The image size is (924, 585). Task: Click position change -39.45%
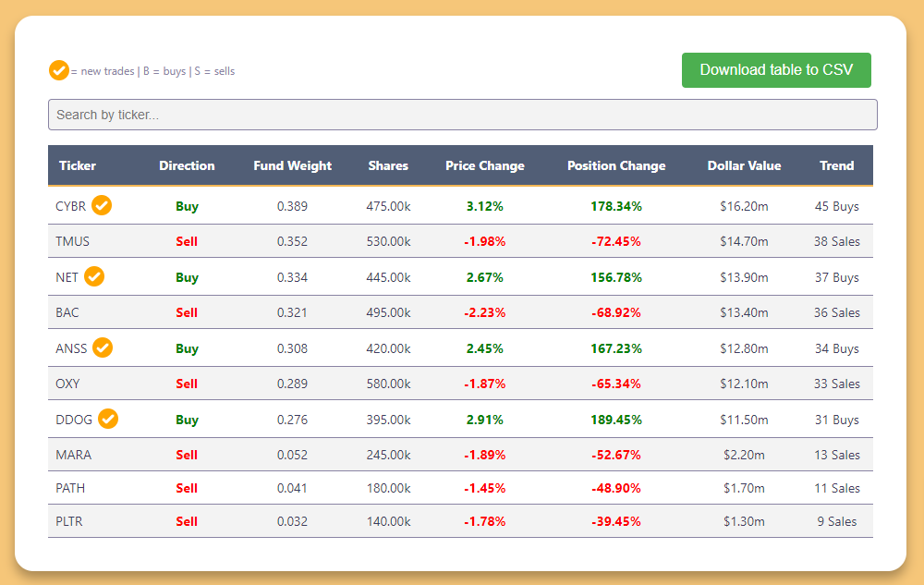(x=616, y=521)
